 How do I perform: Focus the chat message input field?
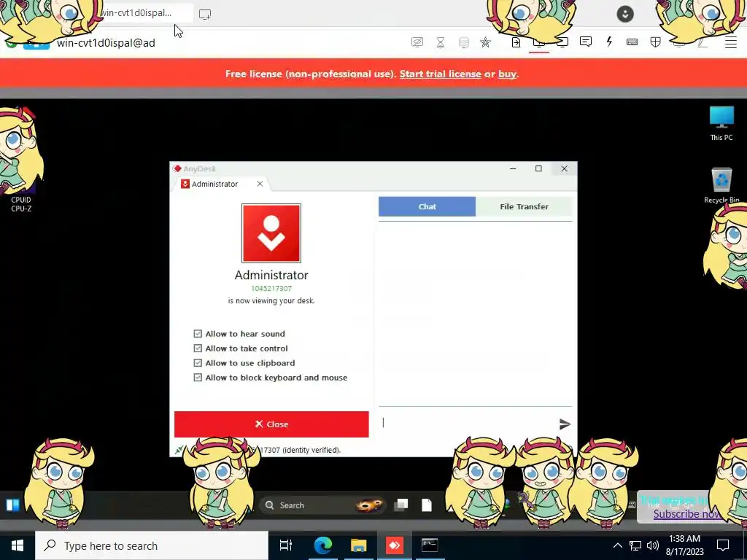pyautogui.click(x=468, y=423)
